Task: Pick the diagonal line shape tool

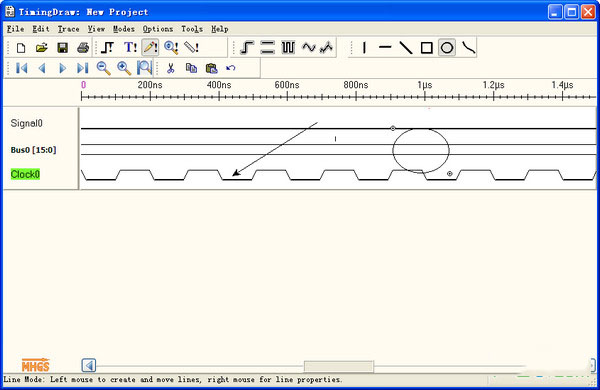Action: [406, 48]
